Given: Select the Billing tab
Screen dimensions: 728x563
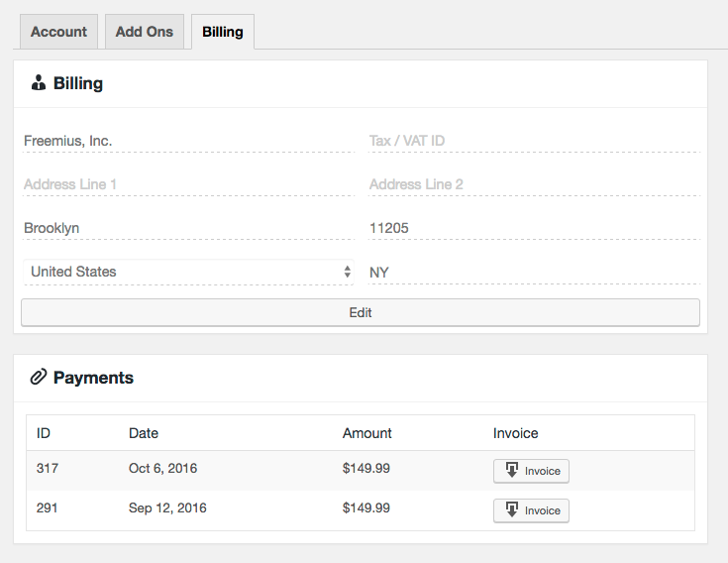Looking at the screenshot, I should pyautogui.click(x=223, y=32).
